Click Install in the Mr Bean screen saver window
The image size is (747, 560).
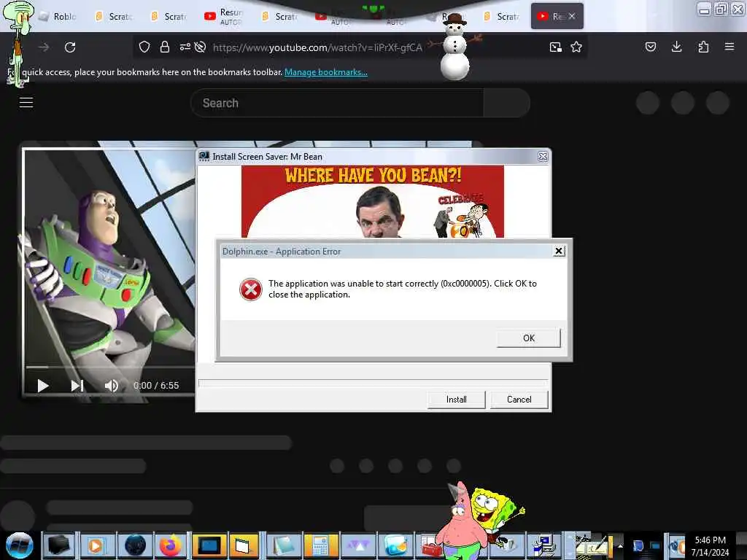(x=456, y=400)
